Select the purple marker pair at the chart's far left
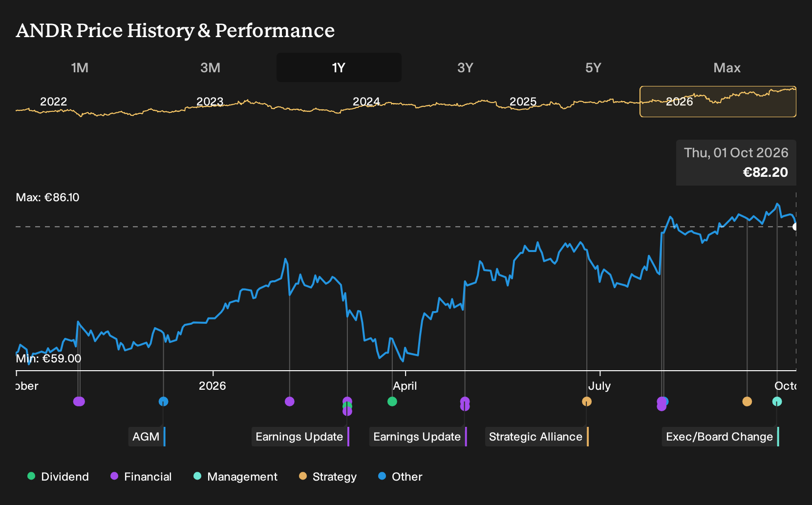Viewport: 812px width, 505px height. pos(79,401)
